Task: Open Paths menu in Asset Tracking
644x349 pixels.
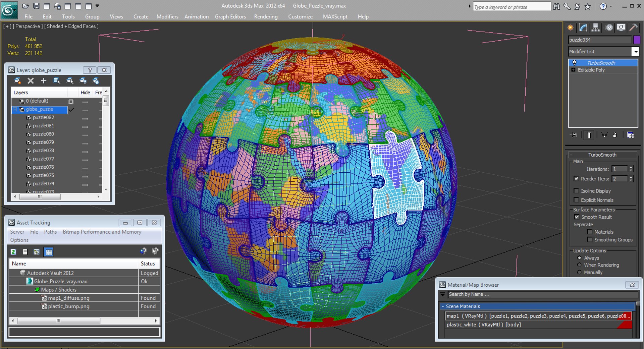Action: (50, 232)
